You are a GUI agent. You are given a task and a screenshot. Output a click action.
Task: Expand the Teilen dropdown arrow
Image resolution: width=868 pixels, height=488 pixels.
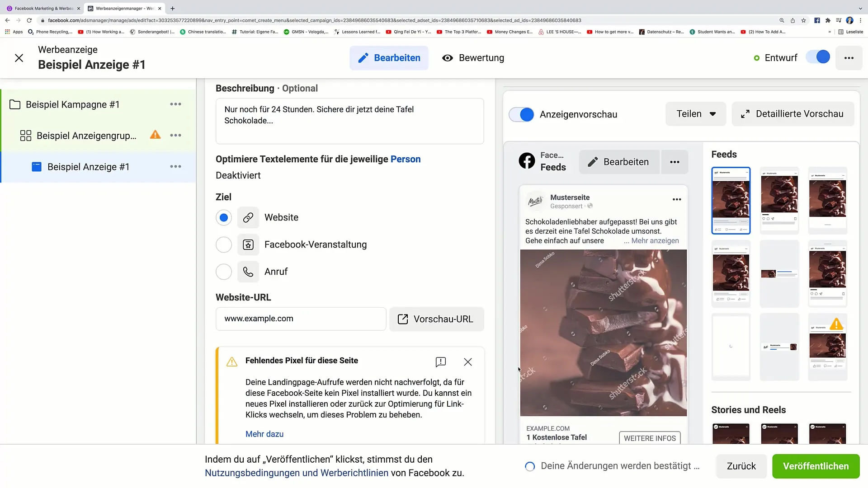tap(713, 114)
